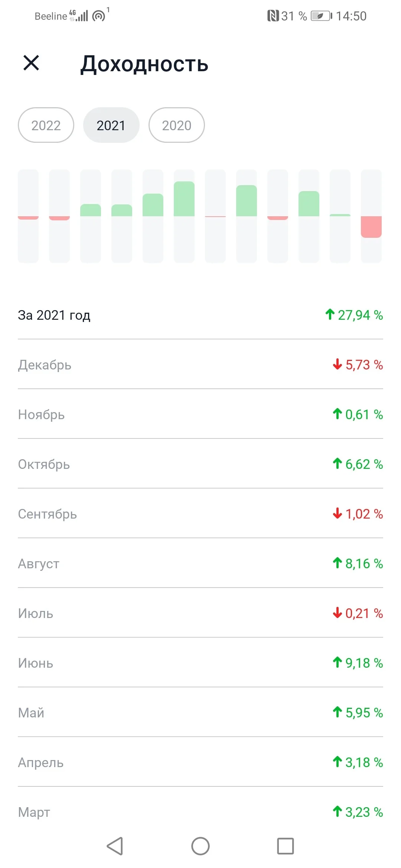
Task: Tap the green up arrow in Май row
Action: coord(337,712)
